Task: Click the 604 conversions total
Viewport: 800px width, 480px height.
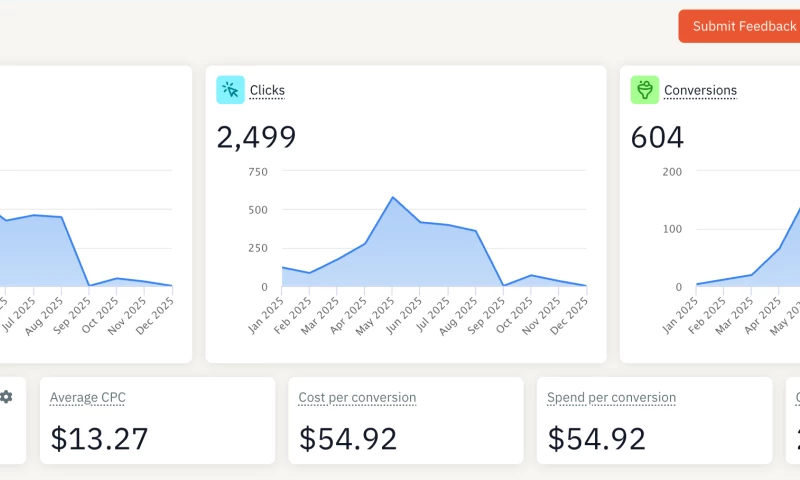Action: [x=657, y=137]
